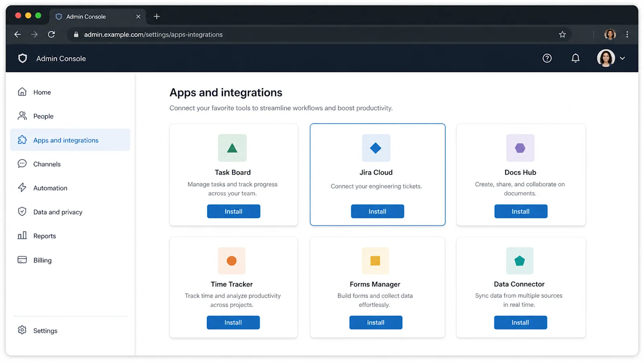
Task: Click the puzzle piece Apps and integrations icon
Action: (22, 140)
